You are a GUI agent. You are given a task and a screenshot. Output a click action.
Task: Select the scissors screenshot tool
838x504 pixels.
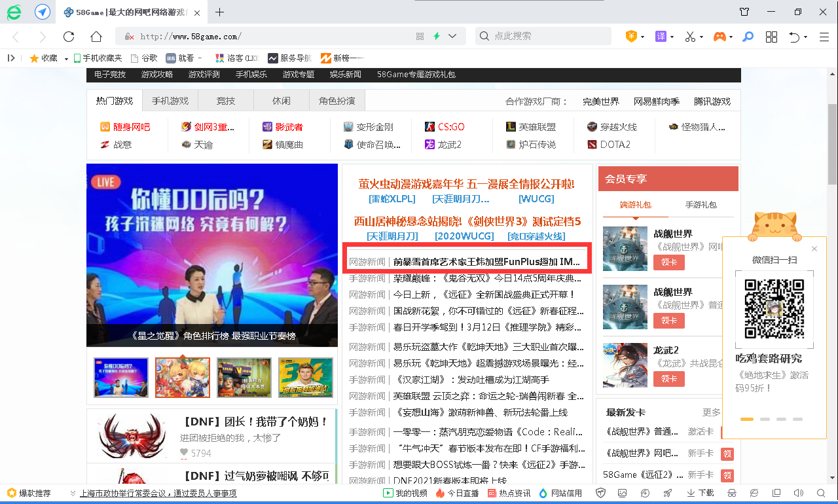pyautogui.click(x=690, y=37)
